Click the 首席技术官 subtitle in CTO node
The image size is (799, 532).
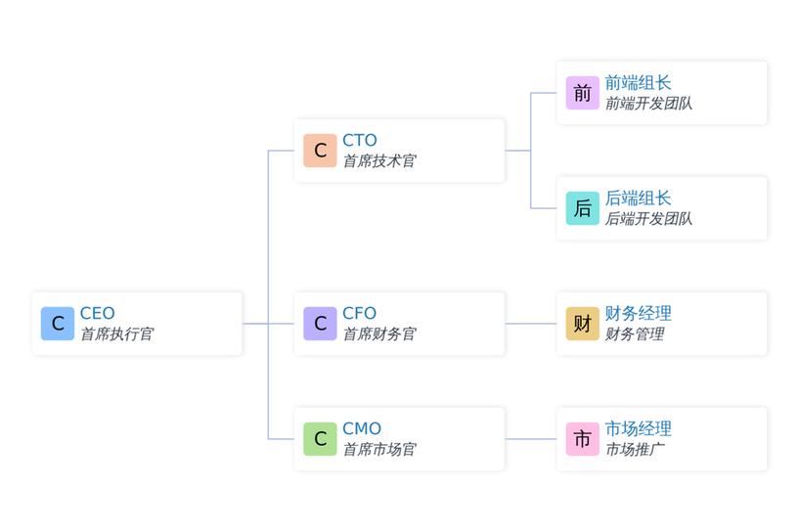click(379, 161)
